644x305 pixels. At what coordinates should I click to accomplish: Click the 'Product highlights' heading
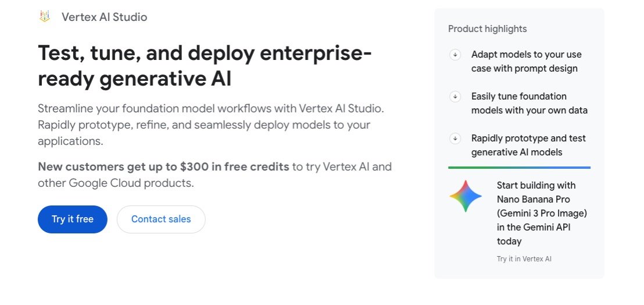(488, 29)
